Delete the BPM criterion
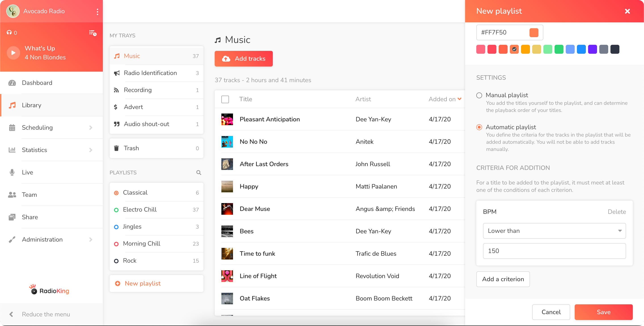644x326 pixels. click(617, 212)
